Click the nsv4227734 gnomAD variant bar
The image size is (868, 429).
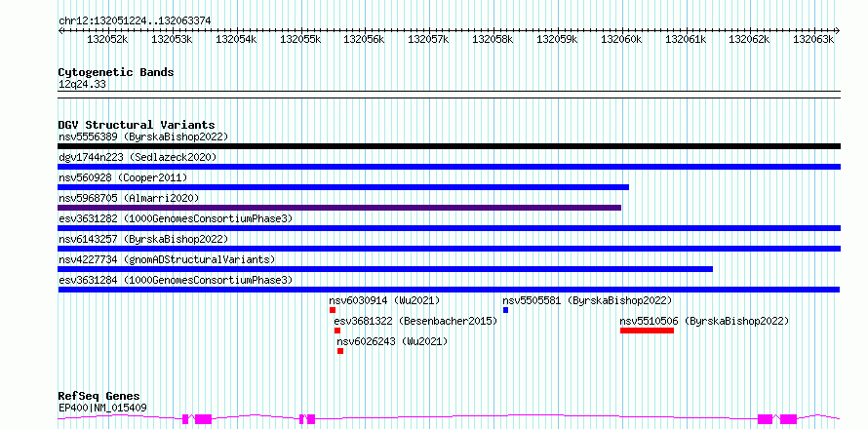[385, 269]
